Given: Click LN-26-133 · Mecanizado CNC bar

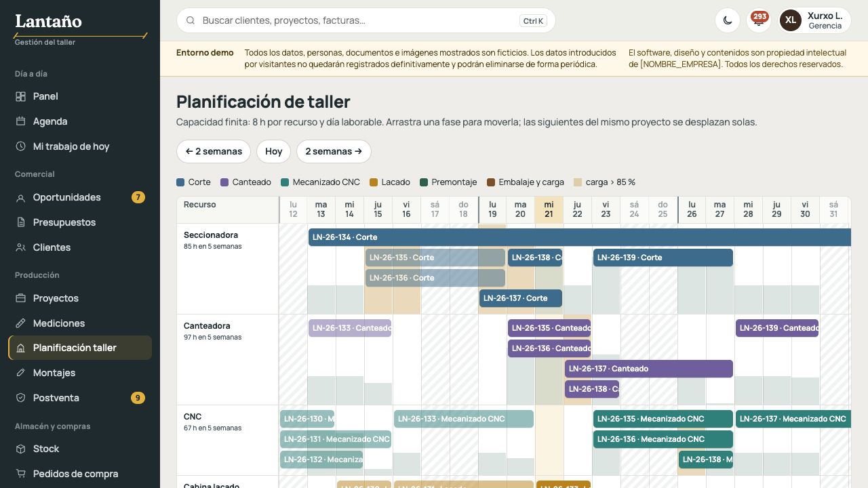Looking at the screenshot, I should click(x=464, y=419).
